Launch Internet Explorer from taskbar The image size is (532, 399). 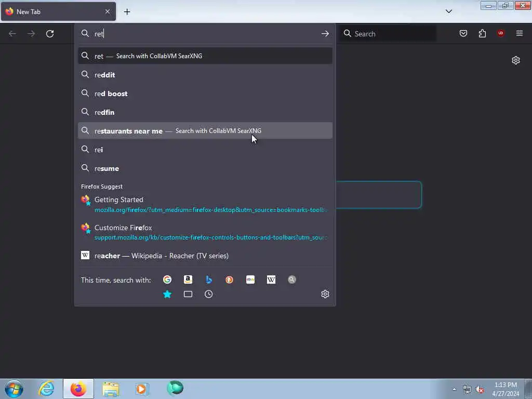coord(46,389)
